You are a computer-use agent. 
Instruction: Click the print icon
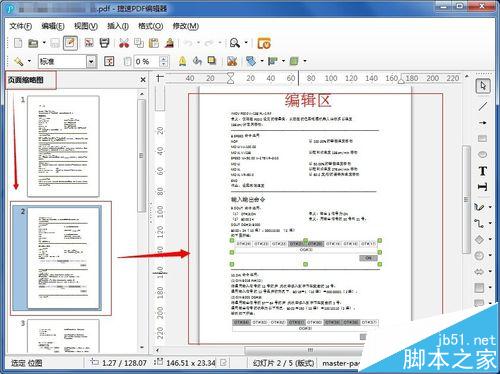104,43
